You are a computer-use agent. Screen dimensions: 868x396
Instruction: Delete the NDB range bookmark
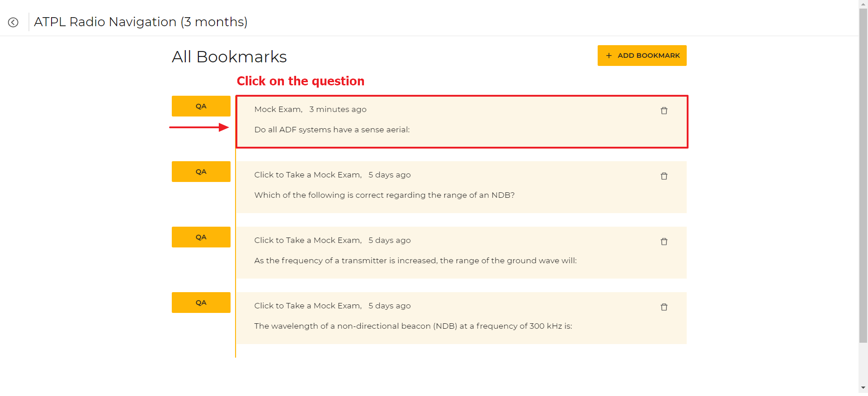pos(664,176)
